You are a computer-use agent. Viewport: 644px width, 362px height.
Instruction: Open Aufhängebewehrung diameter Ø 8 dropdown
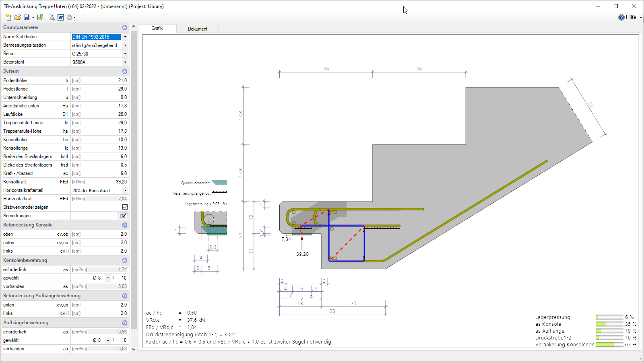pyautogui.click(x=108, y=340)
